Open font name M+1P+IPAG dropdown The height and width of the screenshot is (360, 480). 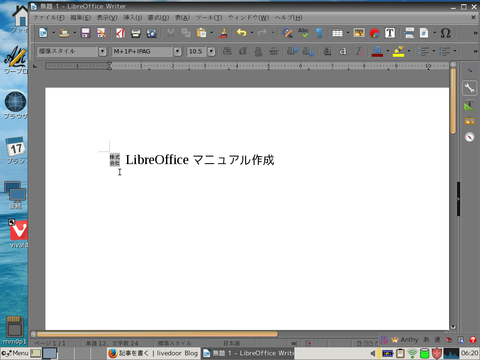click(x=177, y=51)
